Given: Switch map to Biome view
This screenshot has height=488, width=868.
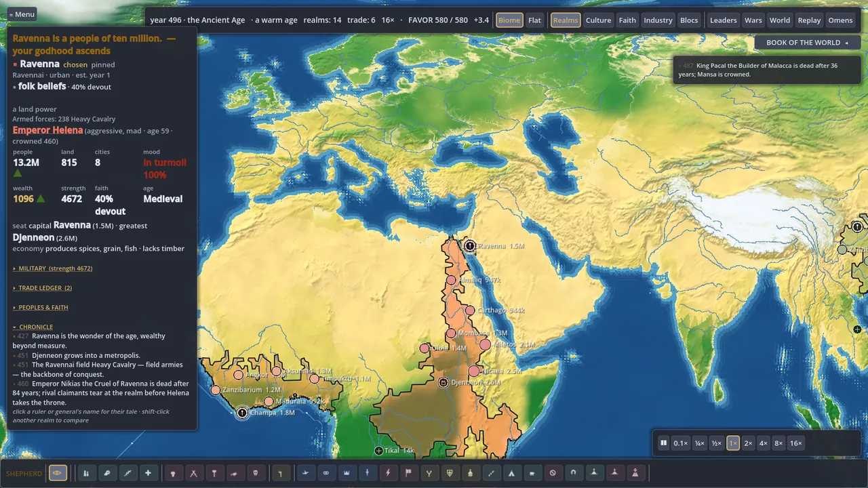Looking at the screenshot, I should [x=509, y=20].
